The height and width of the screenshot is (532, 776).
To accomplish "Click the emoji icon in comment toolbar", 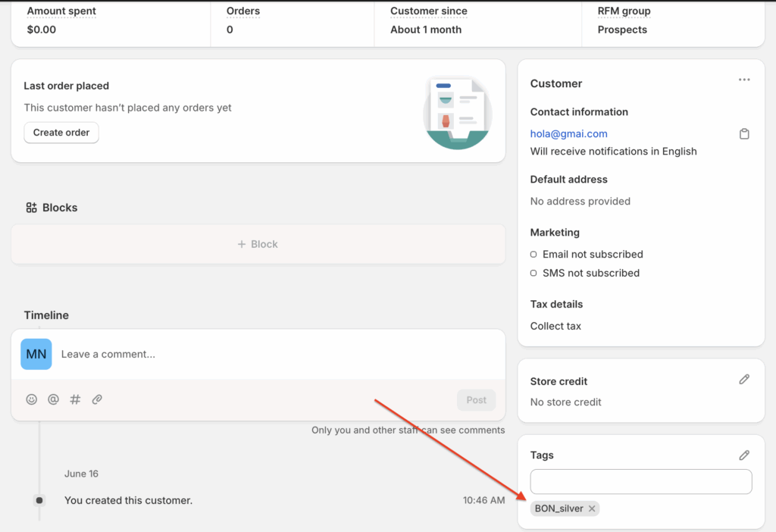I will 31,399.
